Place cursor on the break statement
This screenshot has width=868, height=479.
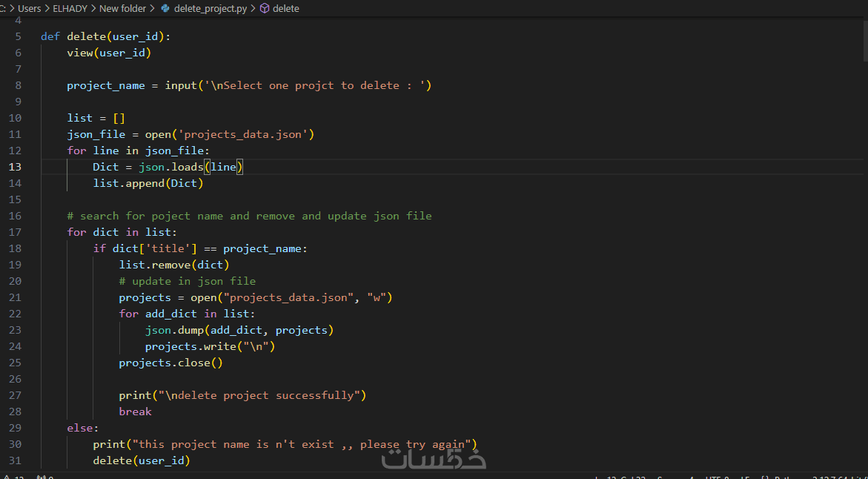point(135,412)
